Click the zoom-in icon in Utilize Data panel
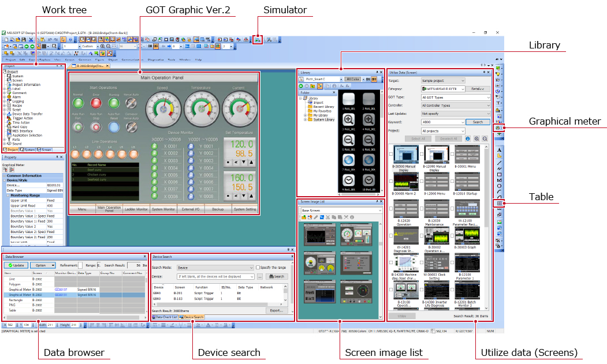This screenshot has width=607, height=364. (476, 138)
